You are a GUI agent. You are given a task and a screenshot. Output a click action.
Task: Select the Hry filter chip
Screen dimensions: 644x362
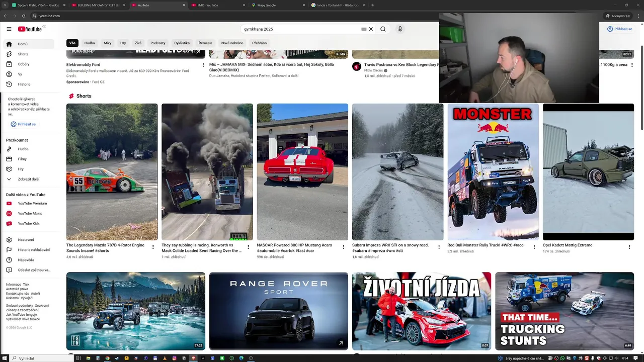coord(123,43)
